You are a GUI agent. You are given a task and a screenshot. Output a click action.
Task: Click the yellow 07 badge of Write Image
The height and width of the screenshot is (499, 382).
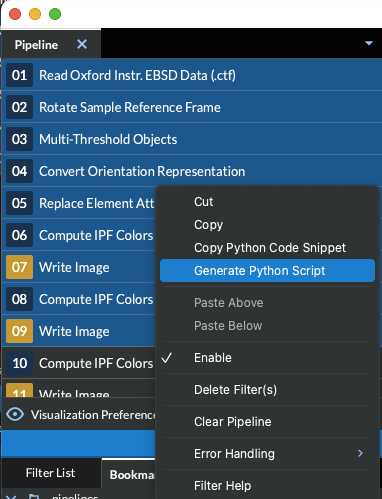tap(19, 267)
